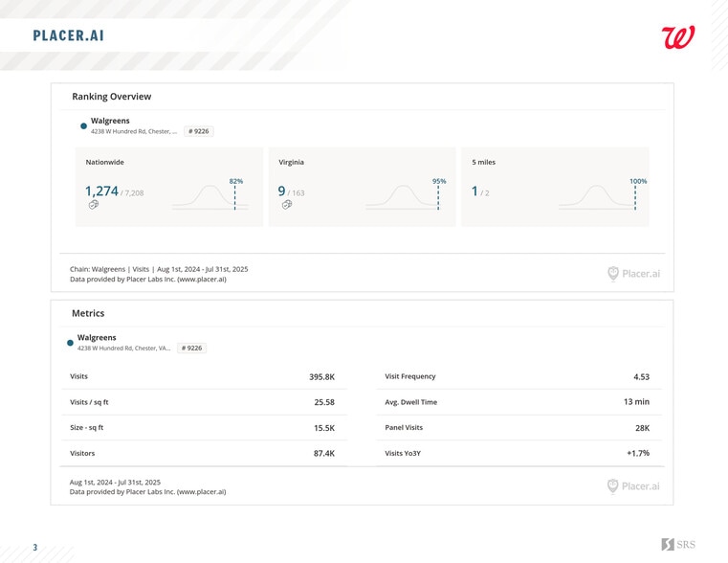Select the Ranking Overview heading
This screenshot has width=728, height=563.
click(111, 97)
